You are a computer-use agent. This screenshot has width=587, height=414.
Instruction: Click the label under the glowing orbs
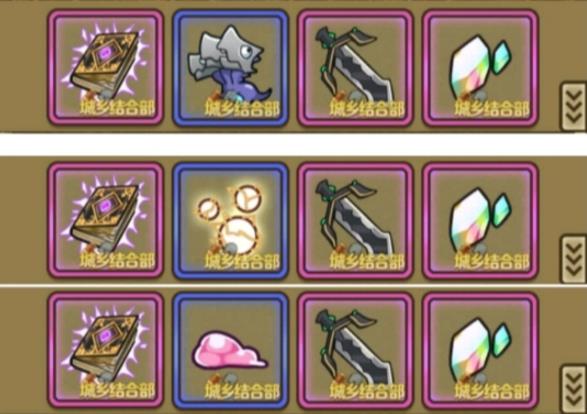pos(242,261)
